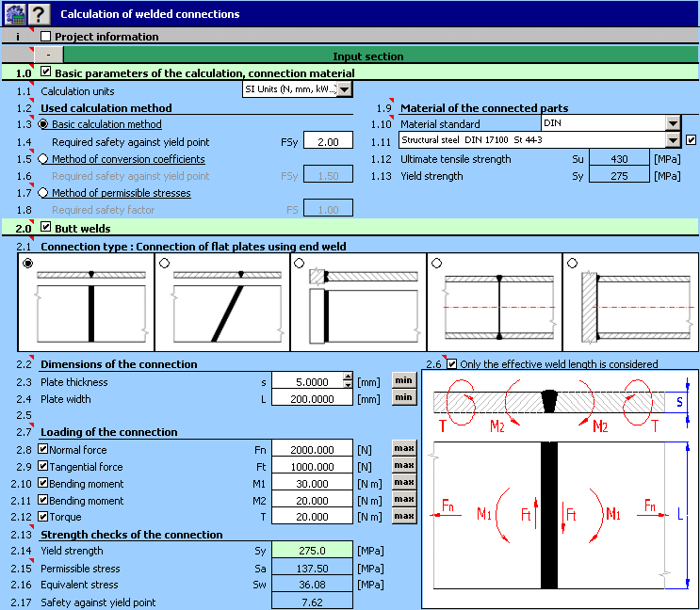Toggle checkbox beside structural steel material
Screen dimensions: 700x610
point(692,140)
